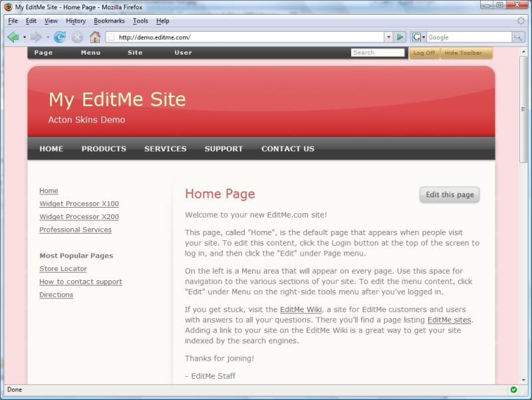Follow the EditMe sites link

point(450,320)
